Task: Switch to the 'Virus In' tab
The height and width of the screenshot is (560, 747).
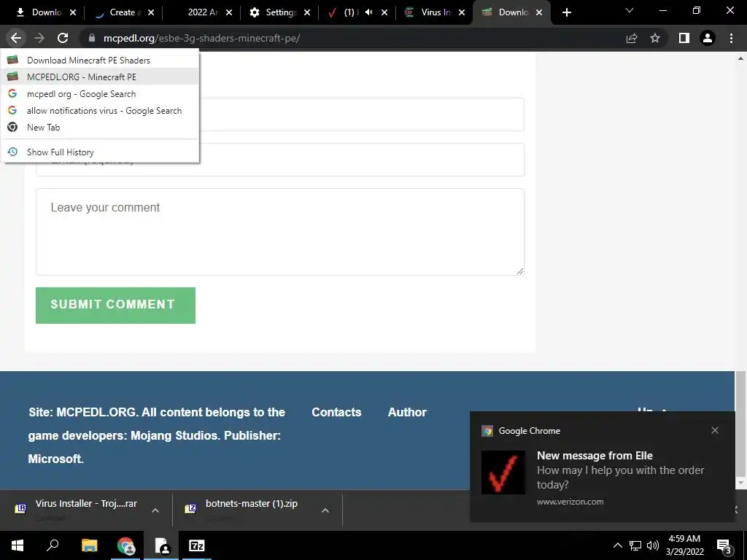Action: click(x=436, y=12)
